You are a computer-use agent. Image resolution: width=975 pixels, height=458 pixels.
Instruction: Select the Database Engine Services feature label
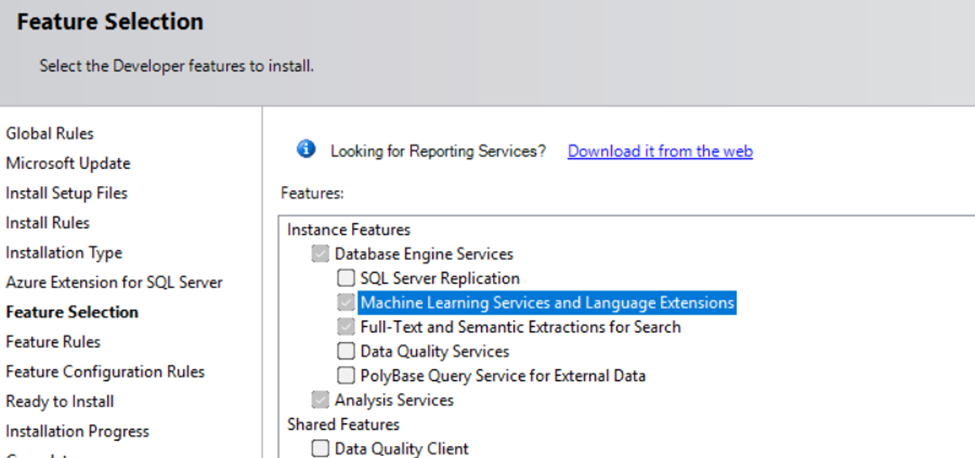(423, 254)
